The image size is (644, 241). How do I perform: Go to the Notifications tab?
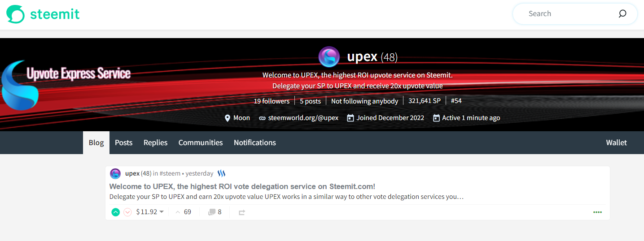click(255, 142)
